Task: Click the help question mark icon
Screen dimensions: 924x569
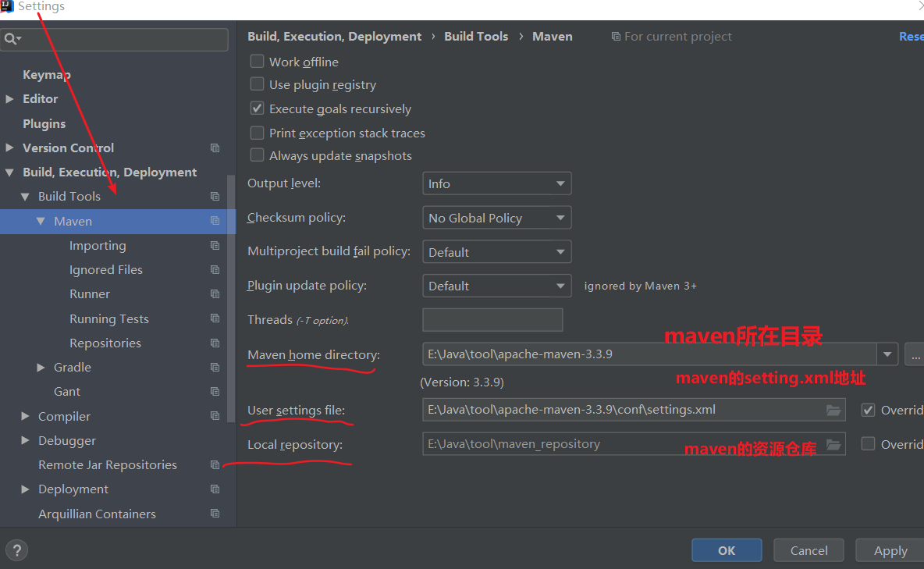Action: point(17,549)
